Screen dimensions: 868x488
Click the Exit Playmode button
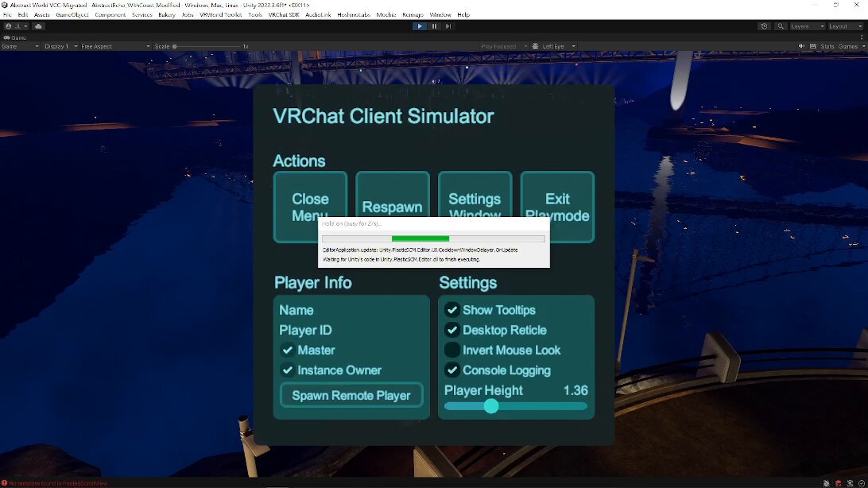click(557, 207)
